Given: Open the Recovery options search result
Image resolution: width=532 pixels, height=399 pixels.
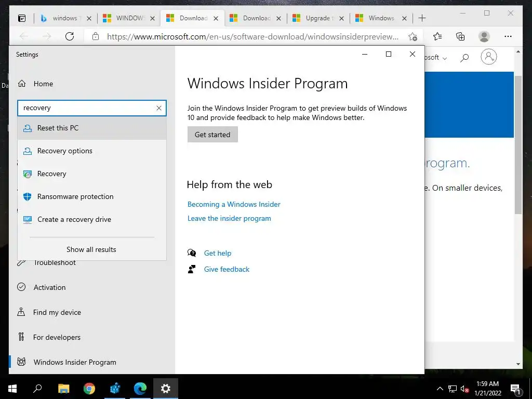Looking at the screenshot, I should (x=91, y=151).
